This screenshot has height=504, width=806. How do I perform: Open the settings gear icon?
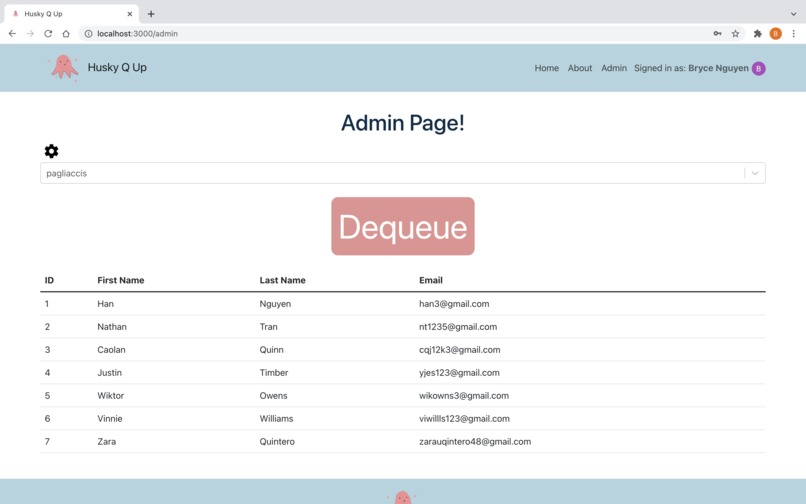pos(51,151)
